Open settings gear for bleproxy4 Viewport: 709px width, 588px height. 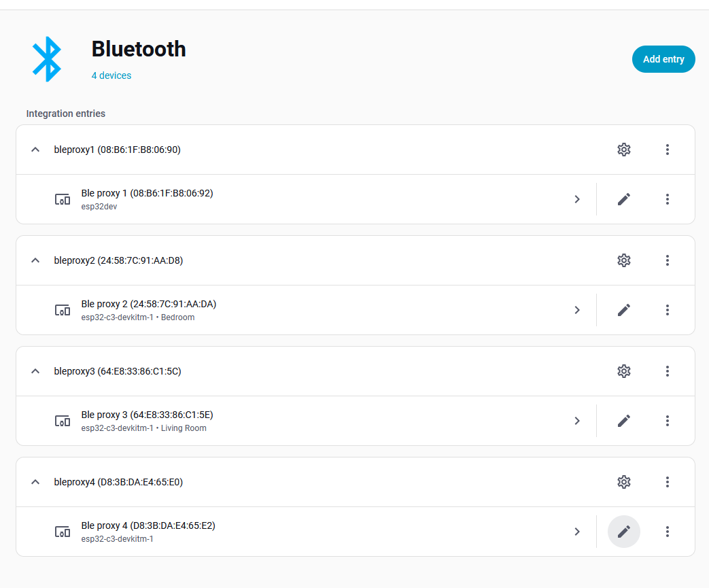coord(623,482)
